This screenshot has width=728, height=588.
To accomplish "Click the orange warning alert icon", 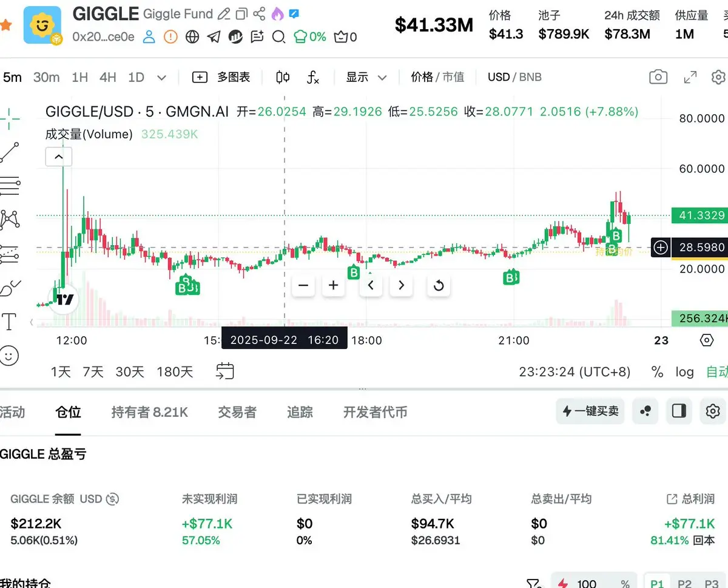I will [171, 38].
